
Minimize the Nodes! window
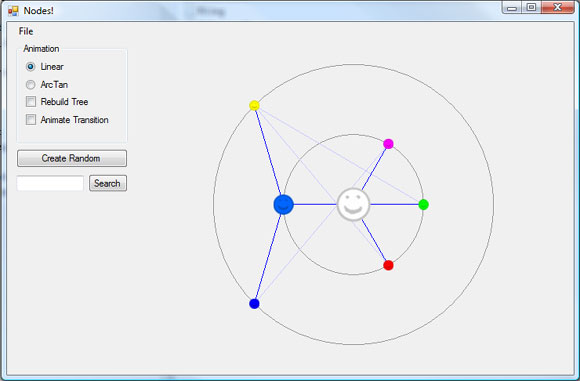click(x=512, y=7)
